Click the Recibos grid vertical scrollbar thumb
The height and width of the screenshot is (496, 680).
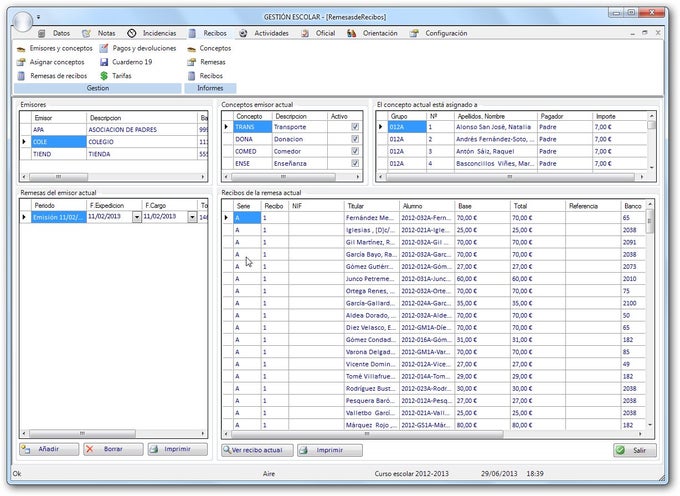[x=649, y=221]
